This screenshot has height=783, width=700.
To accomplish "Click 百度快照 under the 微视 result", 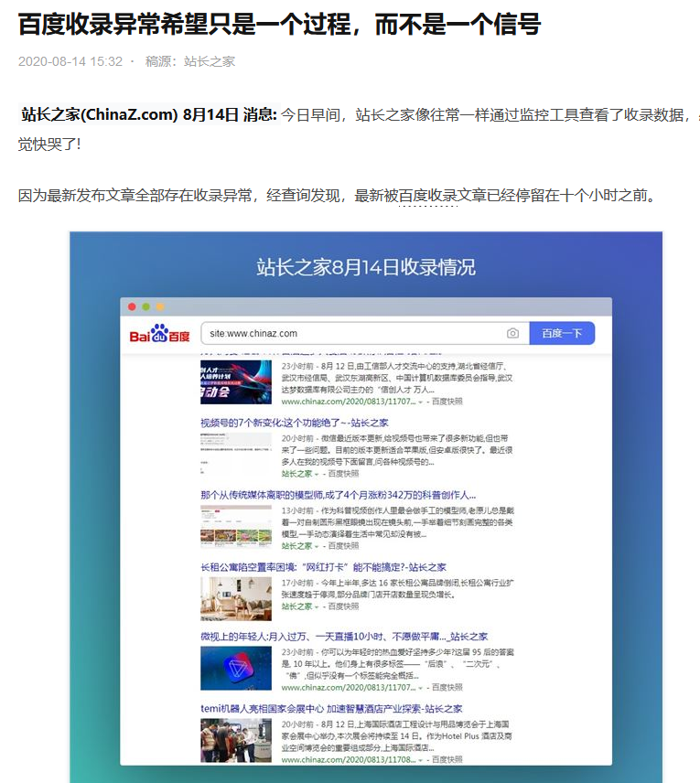I will coord(447,688).
